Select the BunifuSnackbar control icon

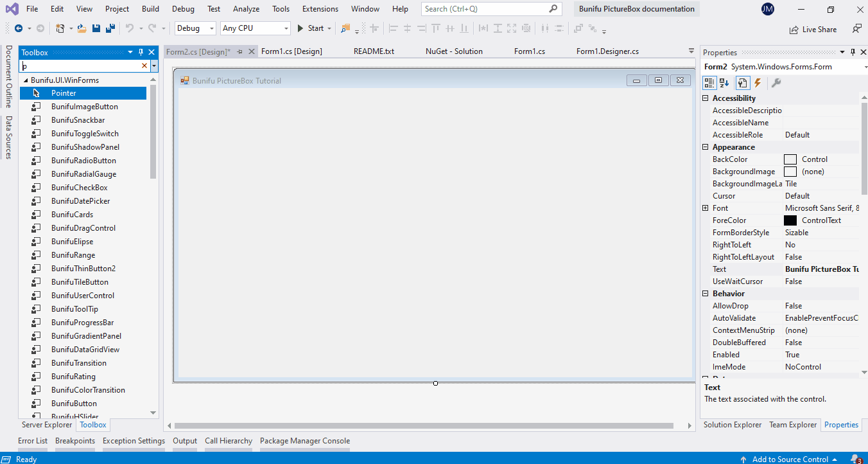(36, 120)
